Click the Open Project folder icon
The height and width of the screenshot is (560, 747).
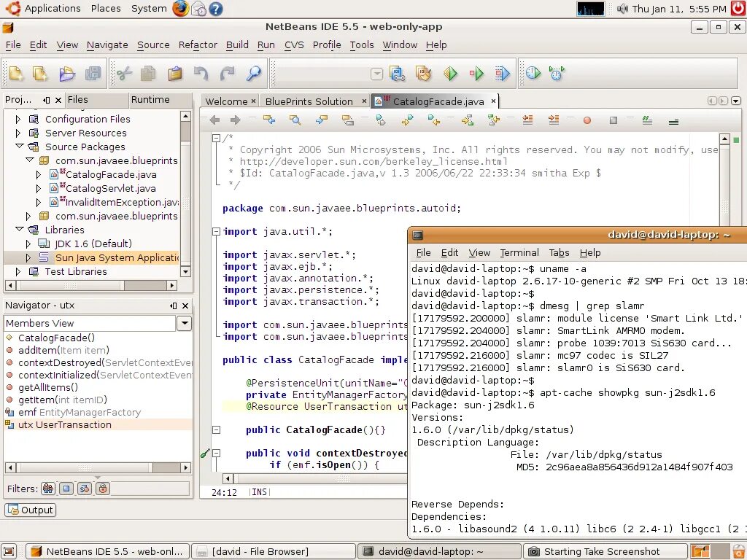pyautogui.click(x=66, y=74)
